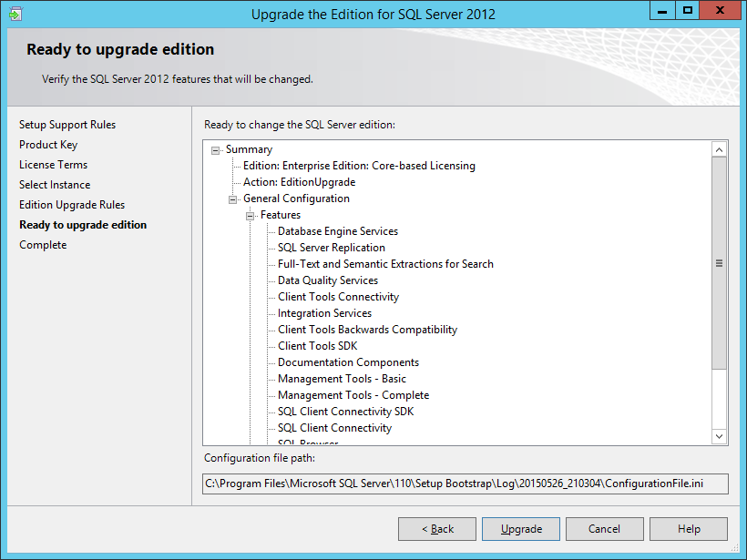The image size is (747, 560).
Task: Select the License Terms step in sidebar
Action: 53,165
